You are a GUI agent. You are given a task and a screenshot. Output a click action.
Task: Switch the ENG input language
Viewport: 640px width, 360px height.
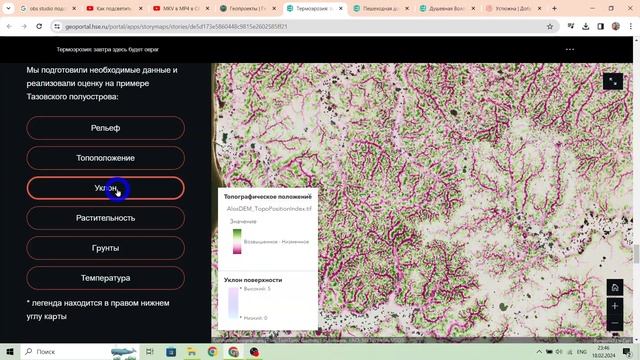582,351
